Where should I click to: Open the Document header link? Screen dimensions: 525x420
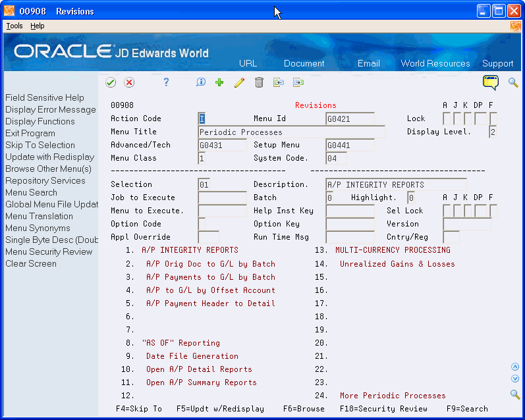tap(304, 63)
